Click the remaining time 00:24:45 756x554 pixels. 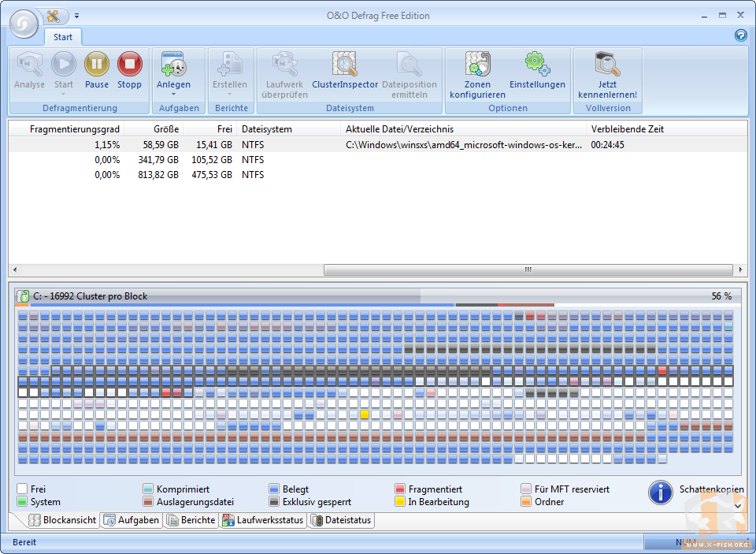pos(607,145)
